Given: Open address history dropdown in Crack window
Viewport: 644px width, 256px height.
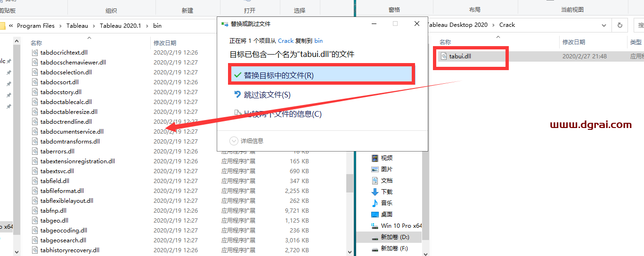Looking at the screenshot, I should [x=604, y=25].
